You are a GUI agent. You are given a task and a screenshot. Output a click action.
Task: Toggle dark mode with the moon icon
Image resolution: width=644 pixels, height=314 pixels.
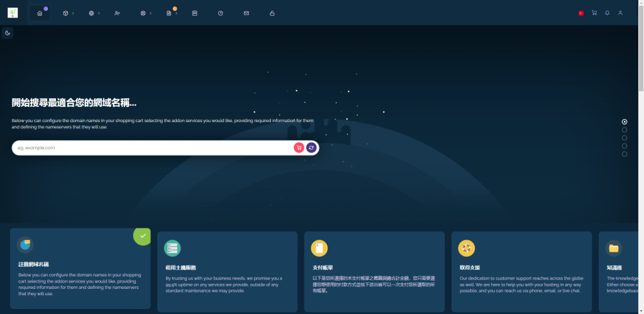(8, 33)
